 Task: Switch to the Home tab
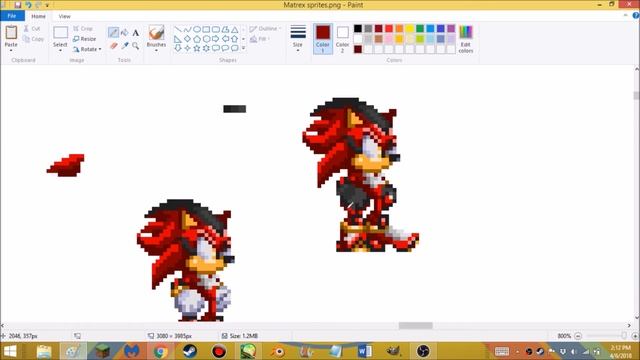[x=38, y=16]
